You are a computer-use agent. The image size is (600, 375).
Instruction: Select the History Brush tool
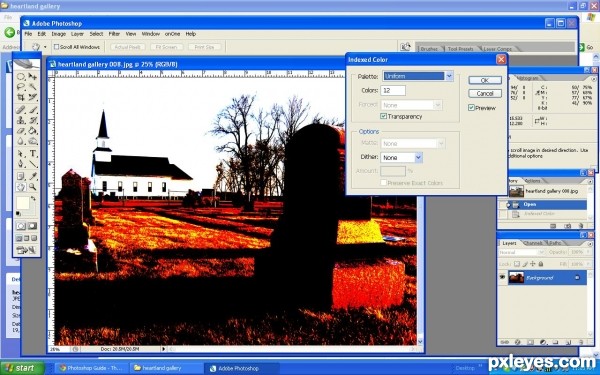coord(33,121)
